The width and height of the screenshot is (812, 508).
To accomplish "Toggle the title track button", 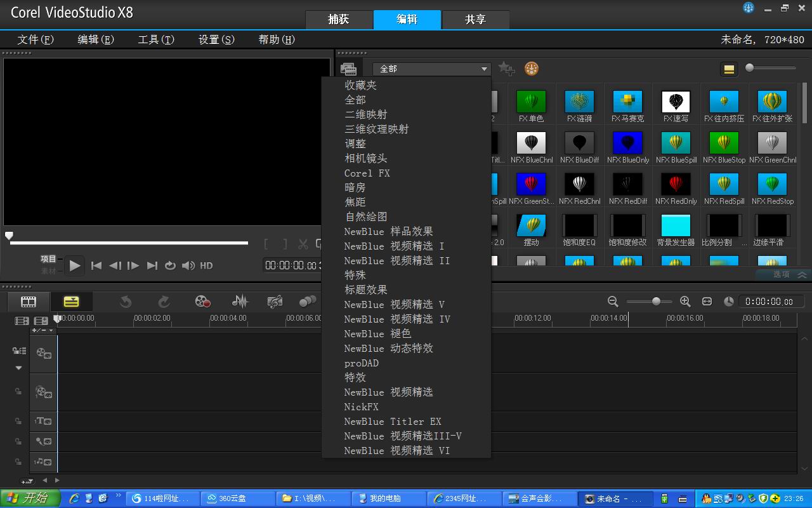I will click(43, 421).
